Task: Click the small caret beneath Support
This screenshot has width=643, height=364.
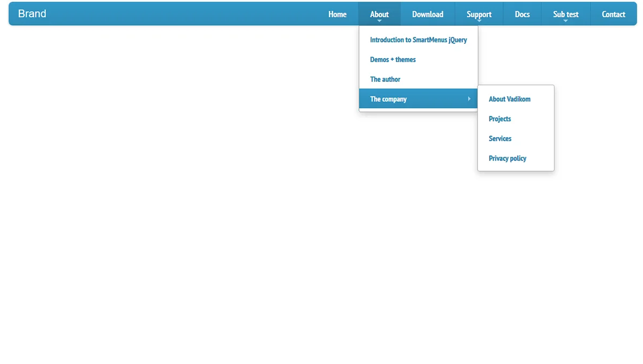Action: point(479,21)
